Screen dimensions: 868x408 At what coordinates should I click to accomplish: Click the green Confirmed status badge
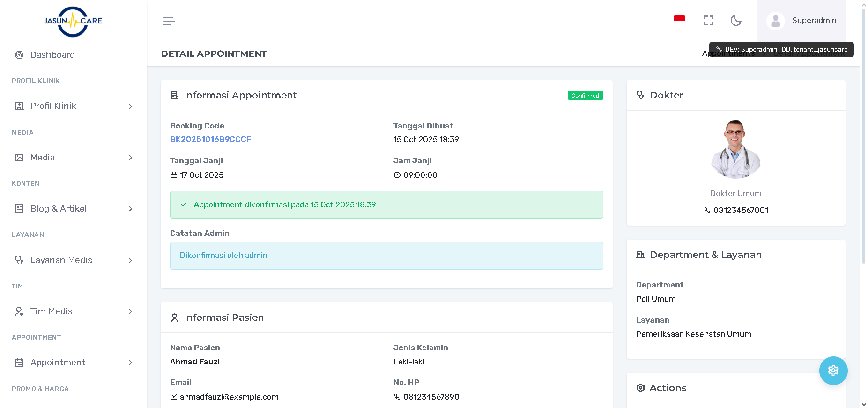(585, 96)
